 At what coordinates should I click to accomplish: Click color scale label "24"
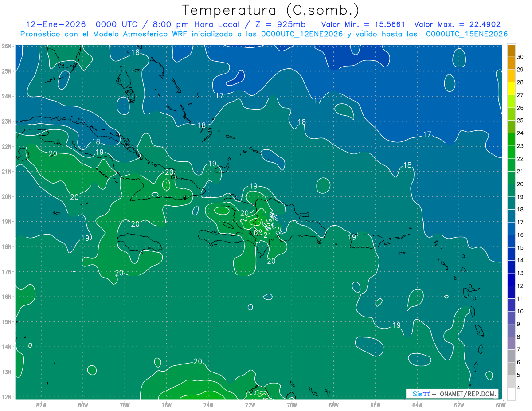pos(520,133)
